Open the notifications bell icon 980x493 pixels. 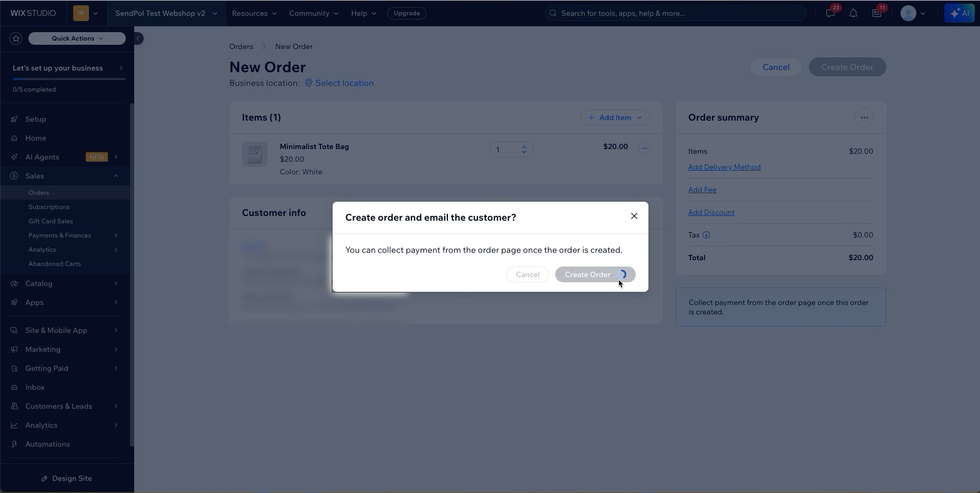854,13
